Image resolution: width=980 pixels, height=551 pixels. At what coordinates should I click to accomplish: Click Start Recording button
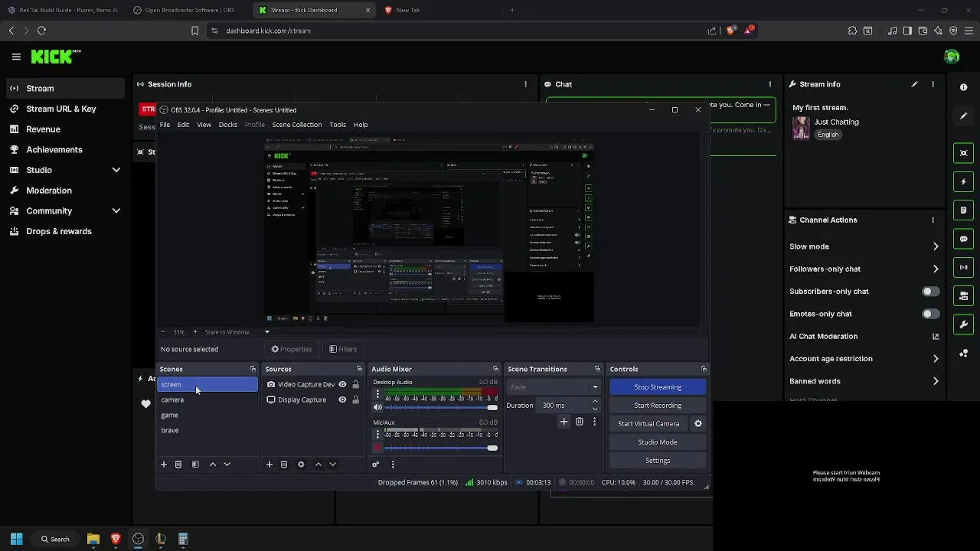point(658,406)
